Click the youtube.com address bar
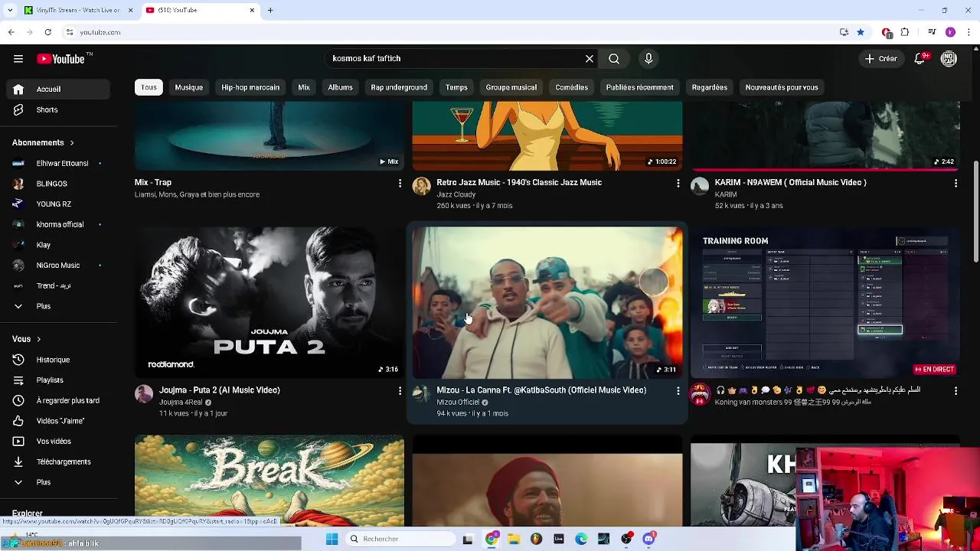The image size is (980, 551). coord(452,32)
